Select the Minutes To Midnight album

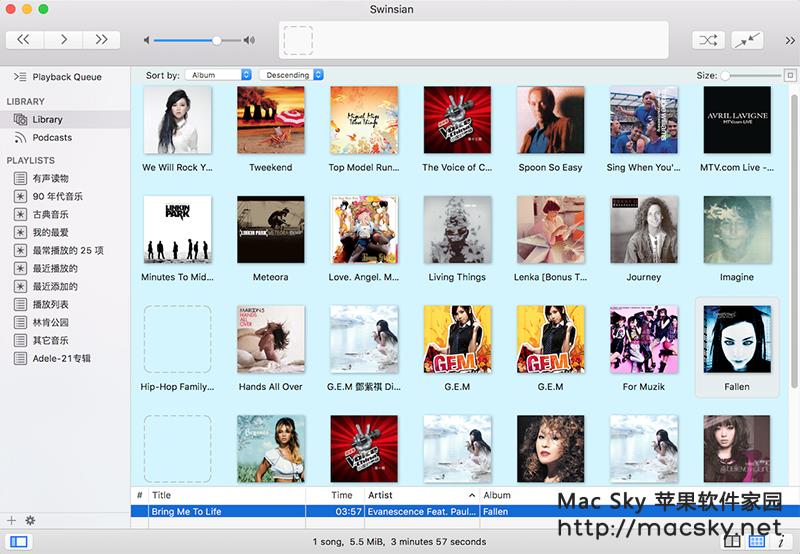[x=177, y=230]
